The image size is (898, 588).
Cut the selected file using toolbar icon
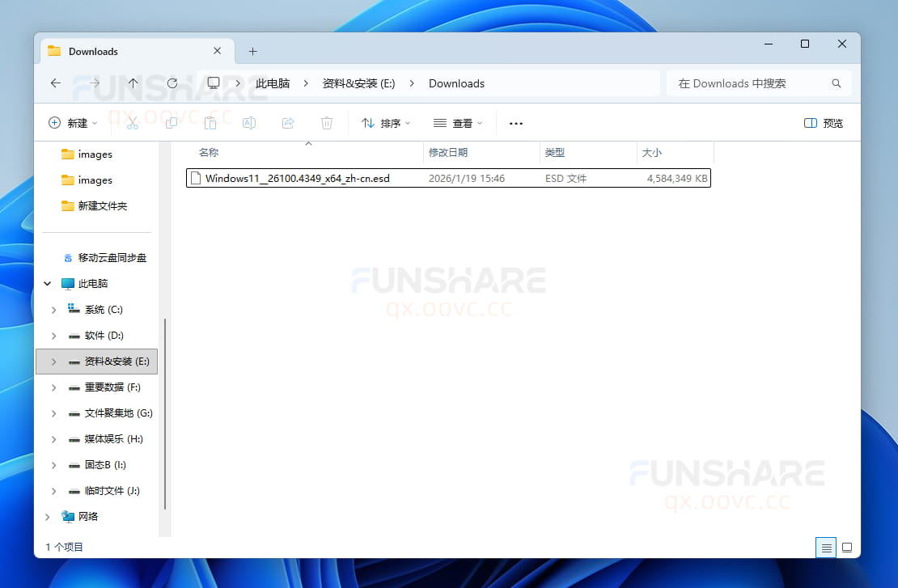click(132, 123)
